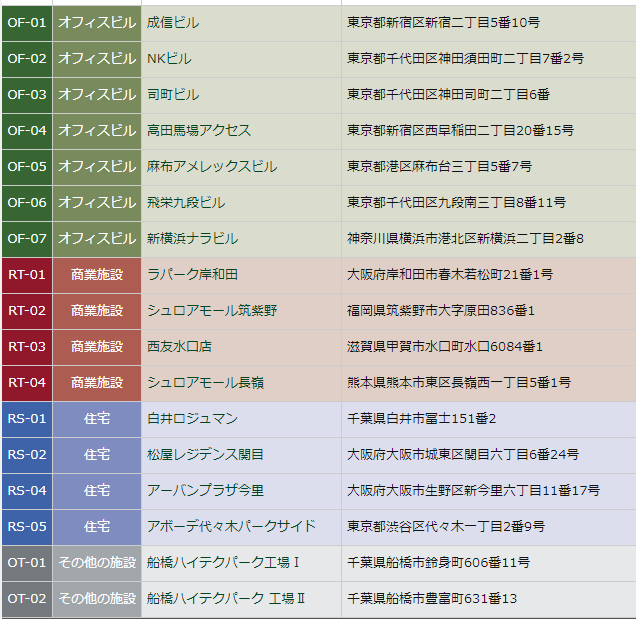Click address 東京都新宿区新宿二丁目5番10号
The width and height of the screenshot is (636, 619).
(x=443, y=23)
